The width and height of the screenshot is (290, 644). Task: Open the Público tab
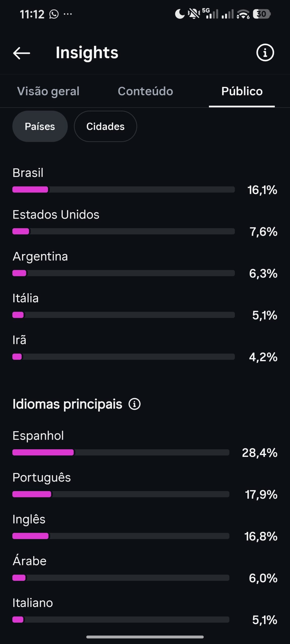click(x=242, y=91)
